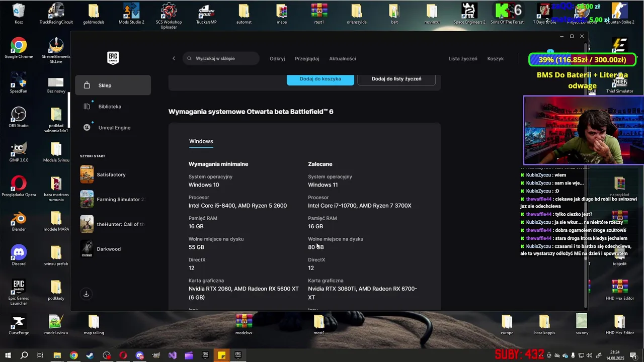Open Lista życzeń link
The image size is (644, 362).
463,59
